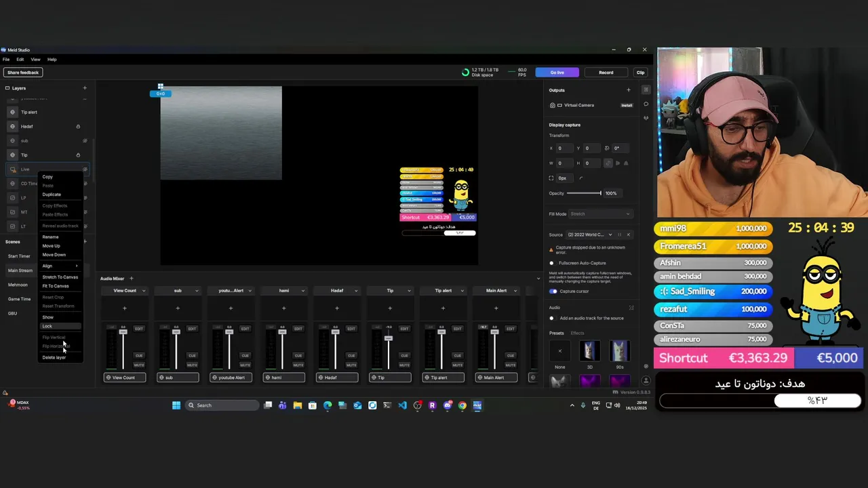Screen dimensions: 868x488
Task: Add a new layer with plus icon
Action: (x=85, y=88)
